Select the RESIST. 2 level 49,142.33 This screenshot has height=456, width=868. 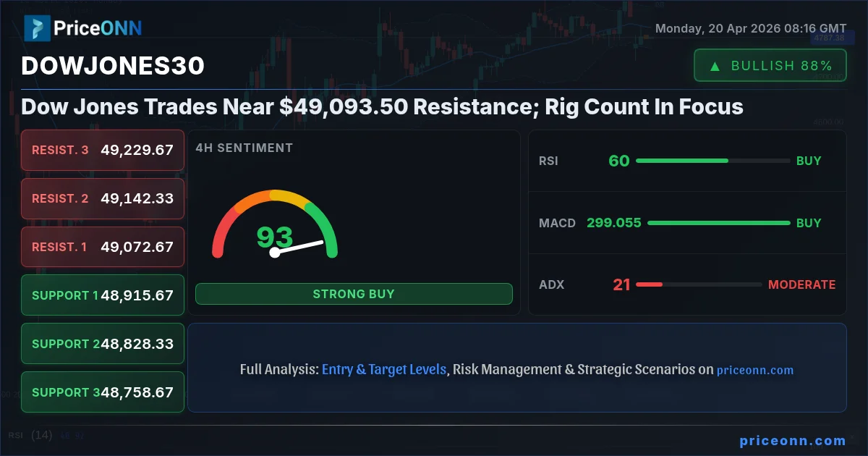[103, 198]
